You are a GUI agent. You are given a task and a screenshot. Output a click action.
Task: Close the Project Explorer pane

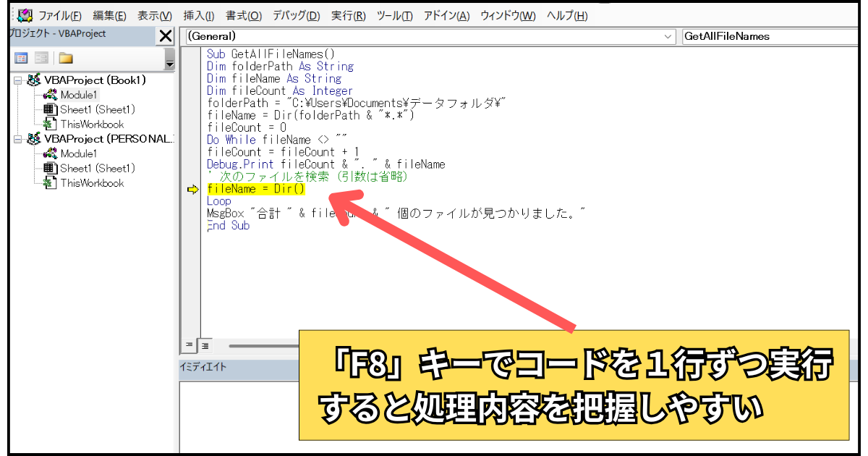(166, 36)
